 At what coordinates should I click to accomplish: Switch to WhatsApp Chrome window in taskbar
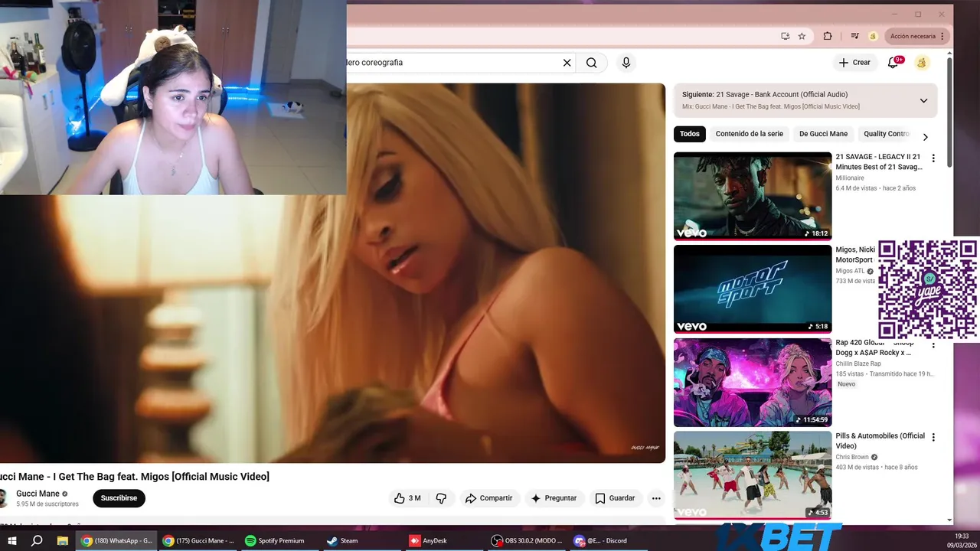pyautogui.click(x=116, y=540)
